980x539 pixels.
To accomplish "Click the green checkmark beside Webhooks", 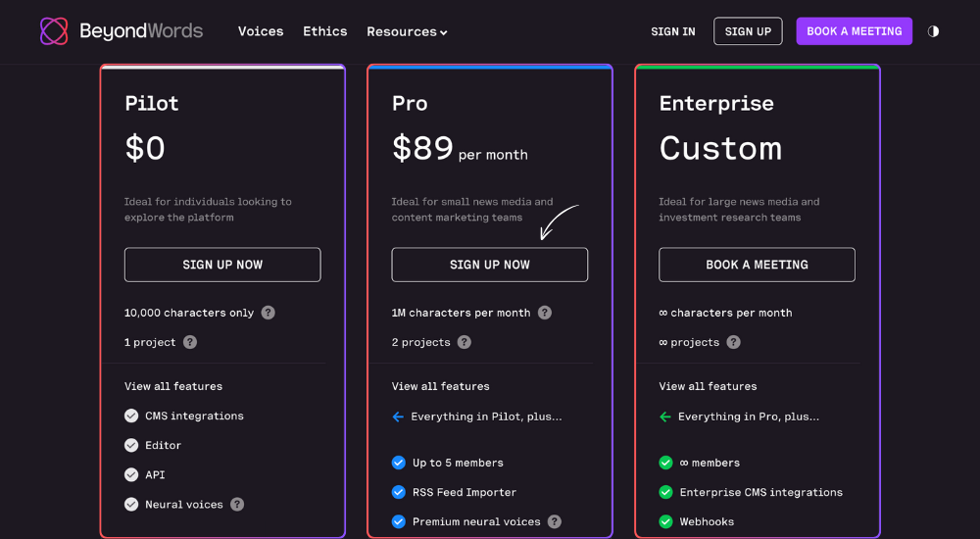I will (x=665, y=521).
